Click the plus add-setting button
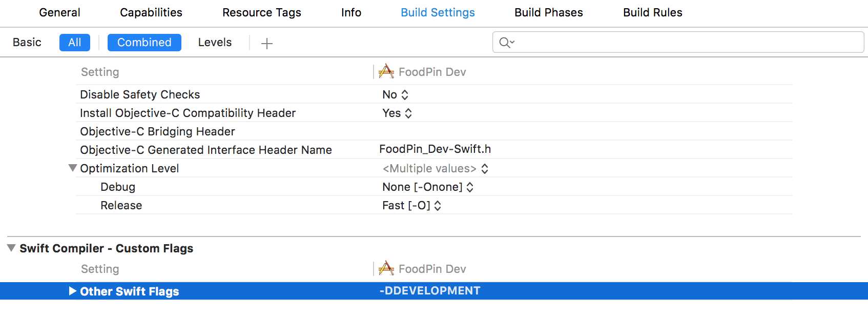 pyautogui.click(x=267, y=44)
